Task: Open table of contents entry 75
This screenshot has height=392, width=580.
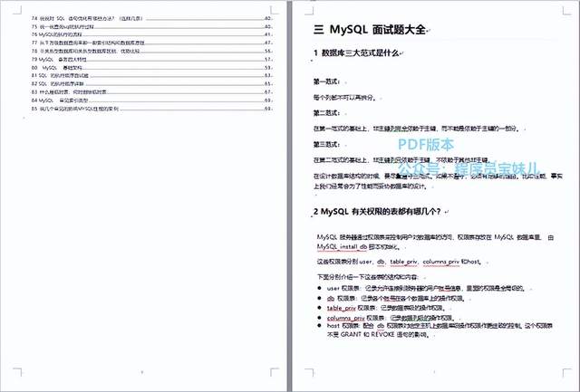Action: [x=151, y=26]
